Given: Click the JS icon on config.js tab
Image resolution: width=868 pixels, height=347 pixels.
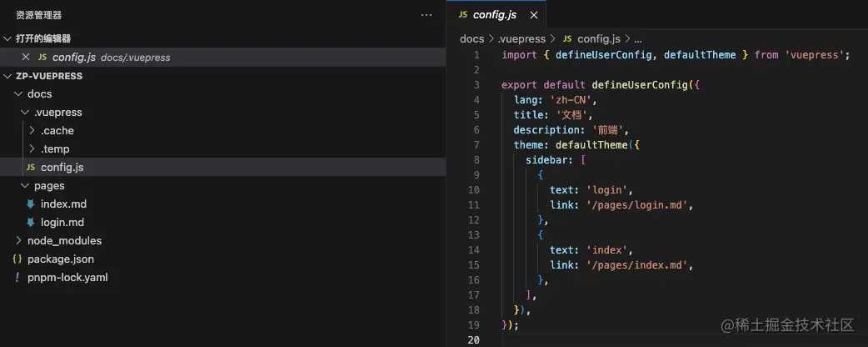Looking at the screenshot, I should click(463, 16).
